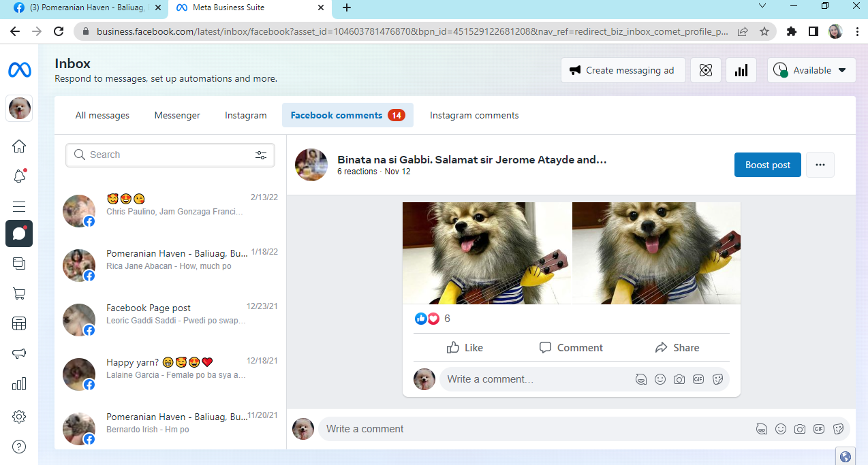This screenshot has height=465, width=868.
Task: Click the Create messaging ad button
Action: click(x=623, y=70)
